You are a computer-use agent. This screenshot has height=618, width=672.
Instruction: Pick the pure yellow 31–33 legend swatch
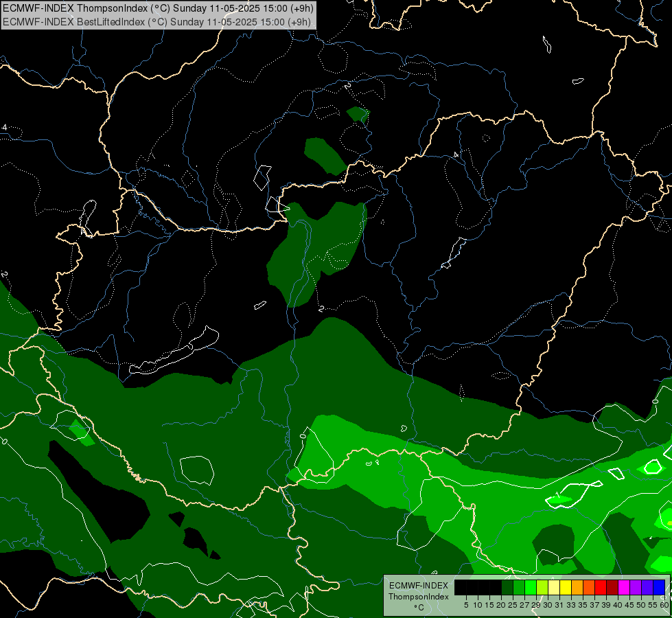point(566,587)
